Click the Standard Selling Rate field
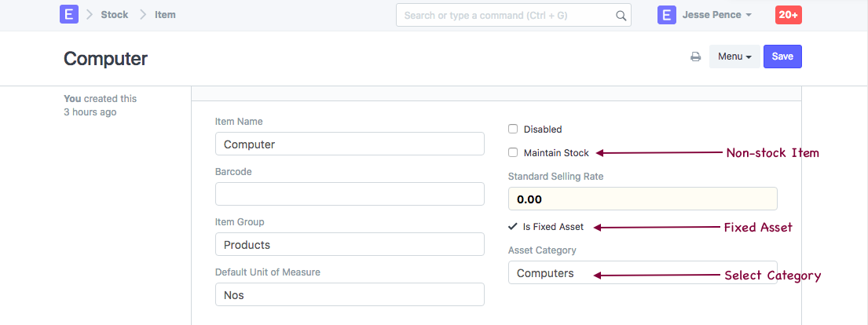 (642, 199)
